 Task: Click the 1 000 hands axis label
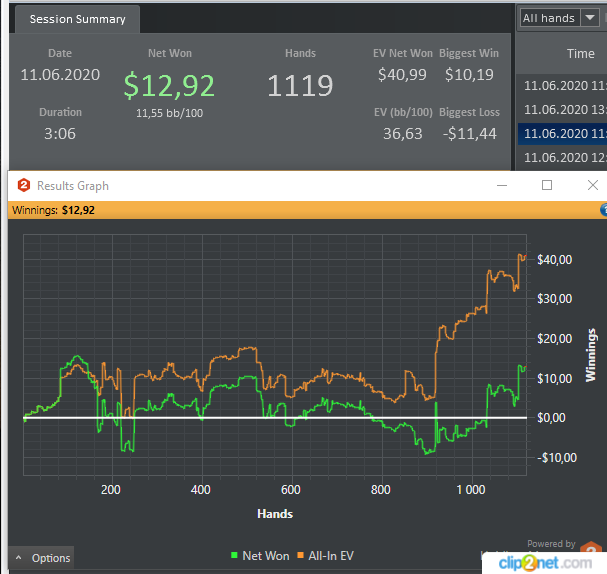pos(471,490)
